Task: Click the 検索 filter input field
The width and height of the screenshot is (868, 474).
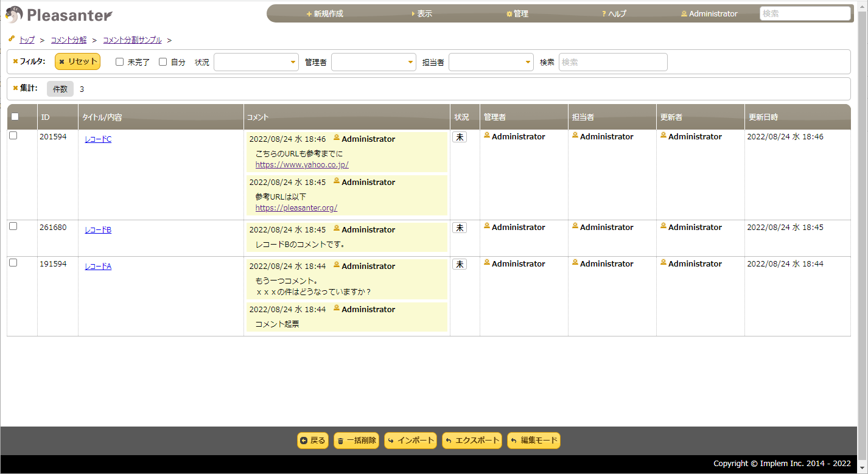Action: (x=613, y=61)
